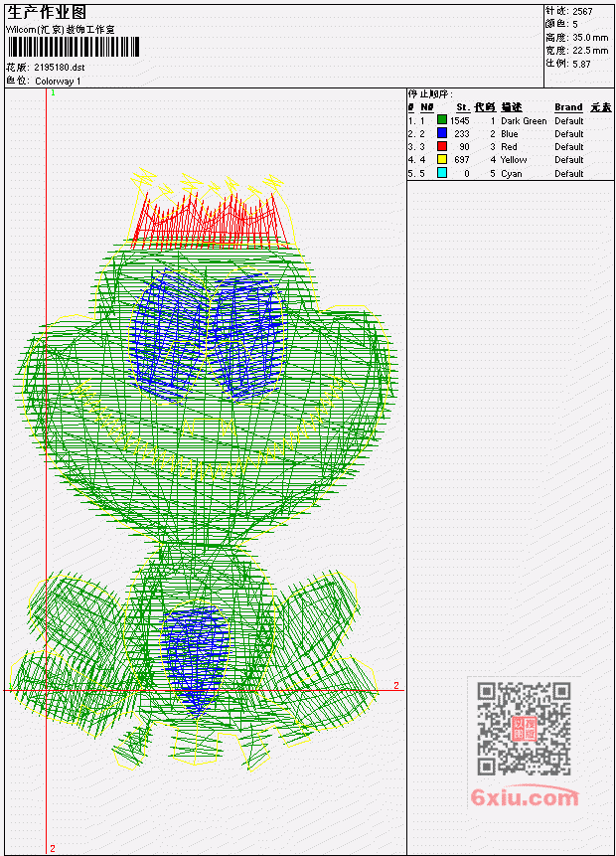Click the Dark Green color swatch
The width and height of the screenshot is (616, 856).
pyautogui.click(x=442, y=120)
